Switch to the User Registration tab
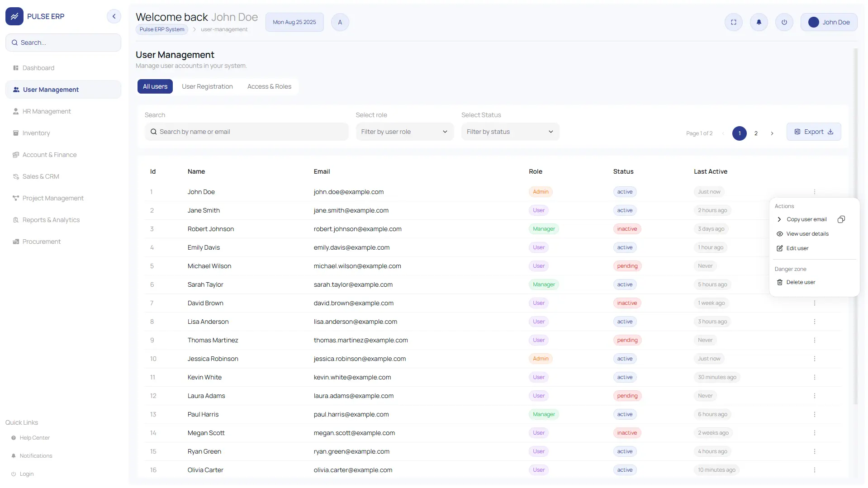The width and height of the screenshot is (868, 488). point(207,86)
